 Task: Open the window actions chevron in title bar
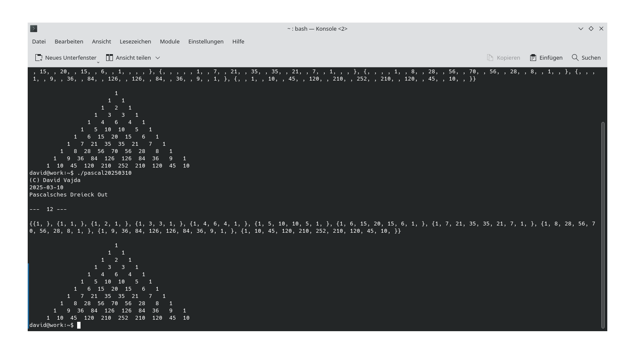tap(580, 29)
